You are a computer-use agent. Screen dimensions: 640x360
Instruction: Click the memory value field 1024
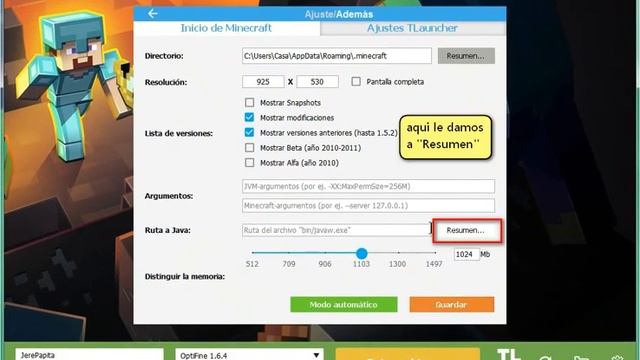[466, 254]
